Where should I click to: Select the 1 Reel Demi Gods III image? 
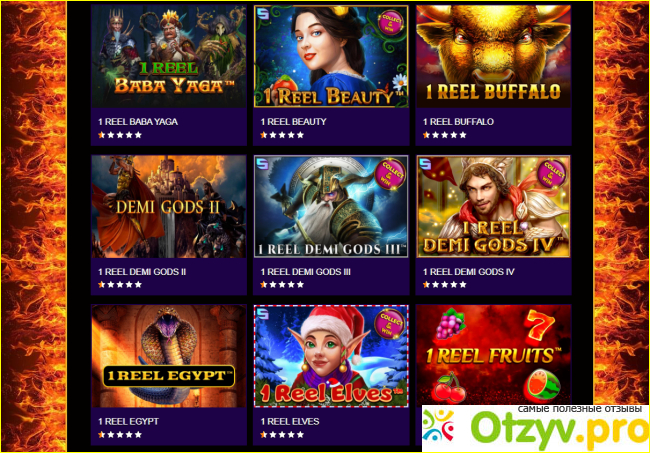[331, 206]
